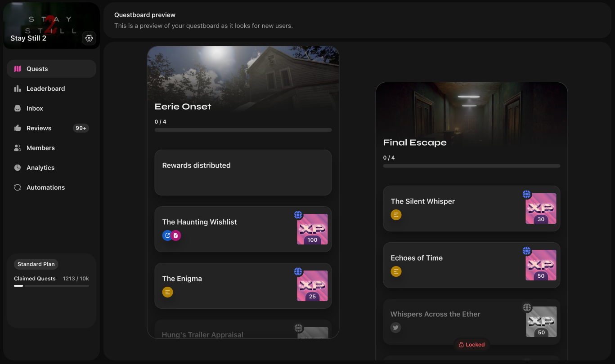Open the Inbox section
This screenshot has height=364, width=615.
[51, 108]
